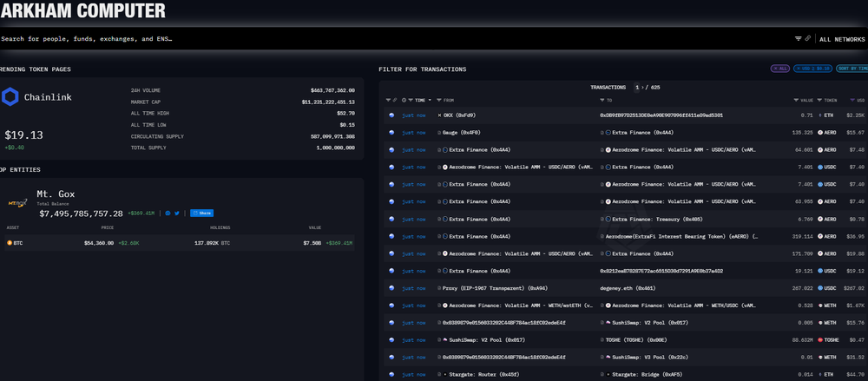Open Aerodrome WETH/wstETH sender
Screen dimensions: 868x381
click(521, 305)
